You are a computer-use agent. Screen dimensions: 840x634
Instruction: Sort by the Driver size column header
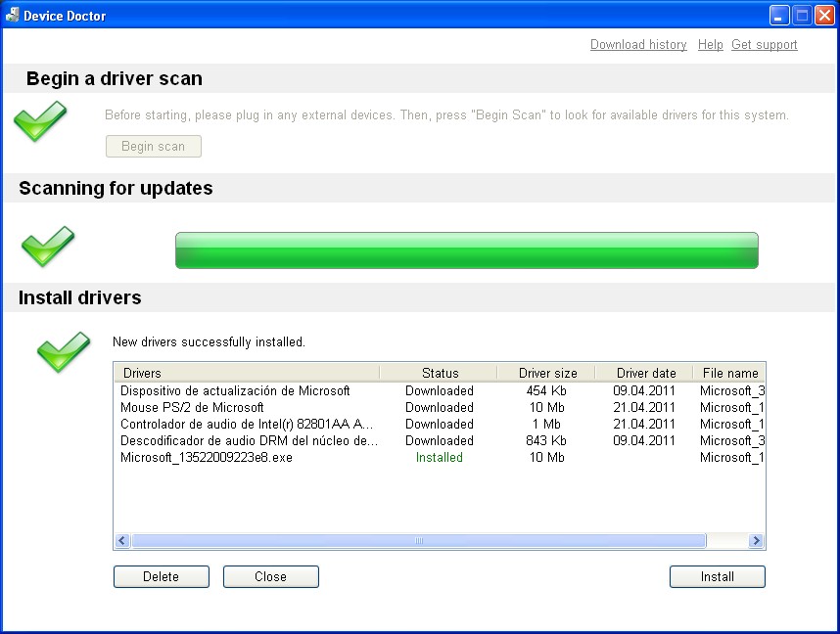[546, 373]
